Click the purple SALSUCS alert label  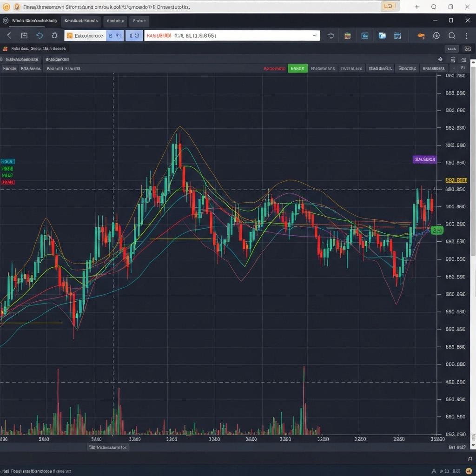tap(424, 159)
